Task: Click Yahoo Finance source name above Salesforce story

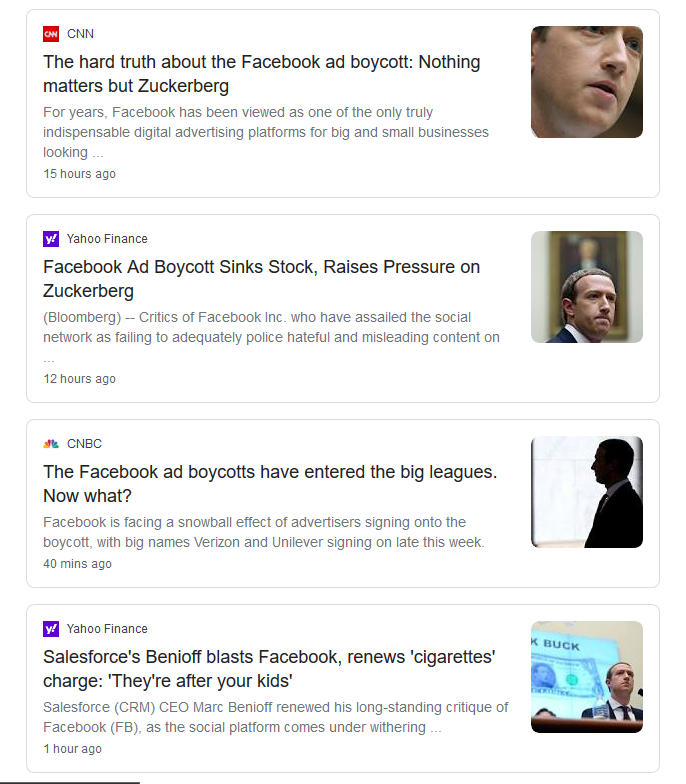Action: pos(107,629)
